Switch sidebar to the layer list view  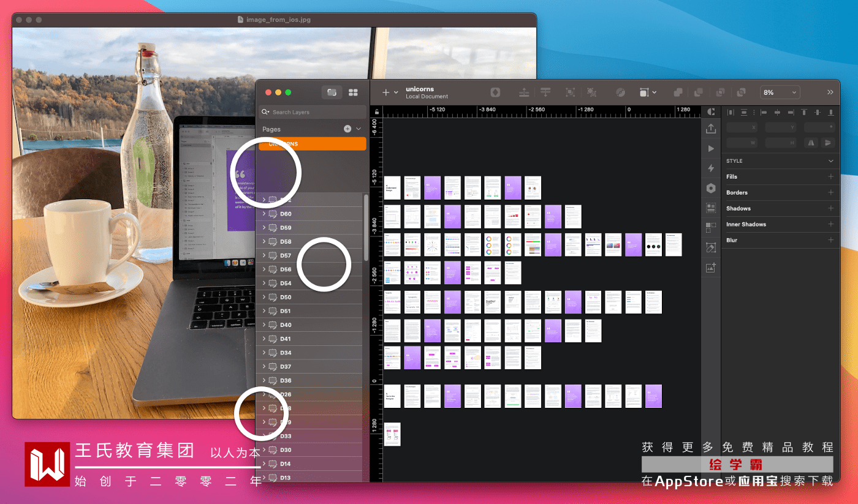[x=332, y=92]
